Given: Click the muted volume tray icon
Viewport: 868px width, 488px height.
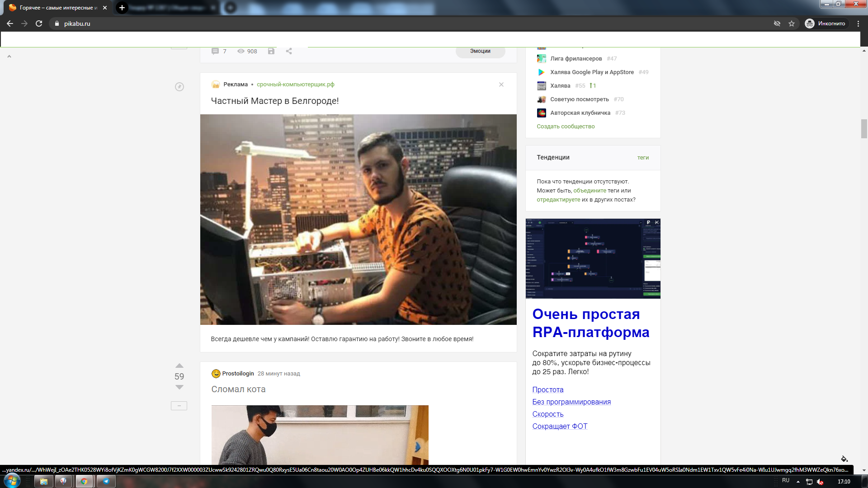Looking at the screenshot, I should coord(820,482).
